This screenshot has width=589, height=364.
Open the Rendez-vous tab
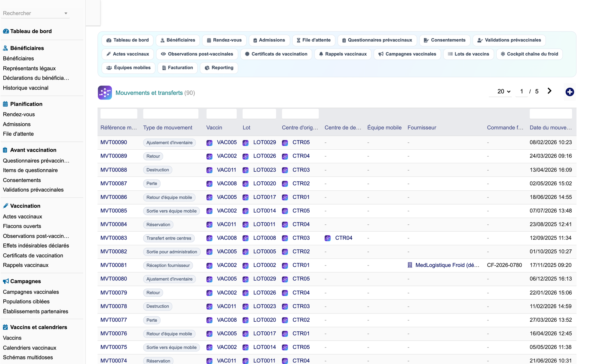click(224, 40)
